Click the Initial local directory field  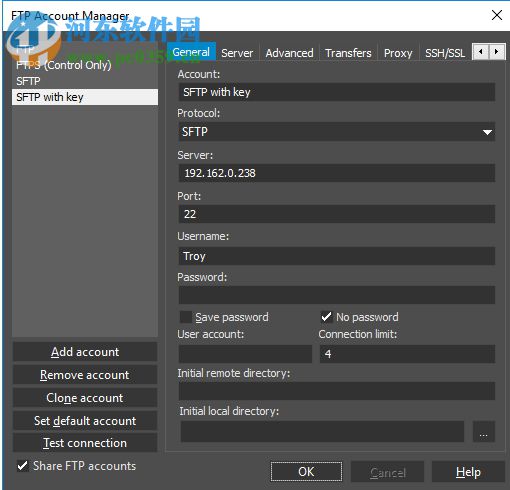tap(322, 431)
